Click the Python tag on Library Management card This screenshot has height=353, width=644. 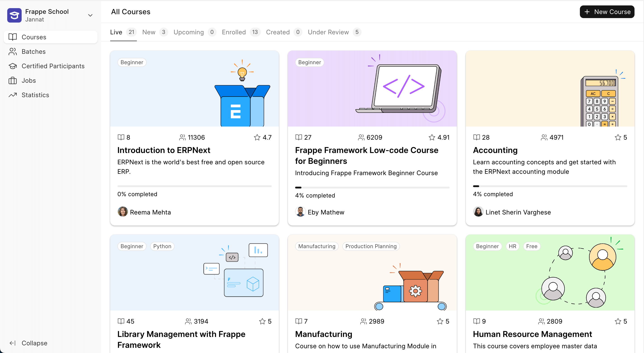point(162,246)
